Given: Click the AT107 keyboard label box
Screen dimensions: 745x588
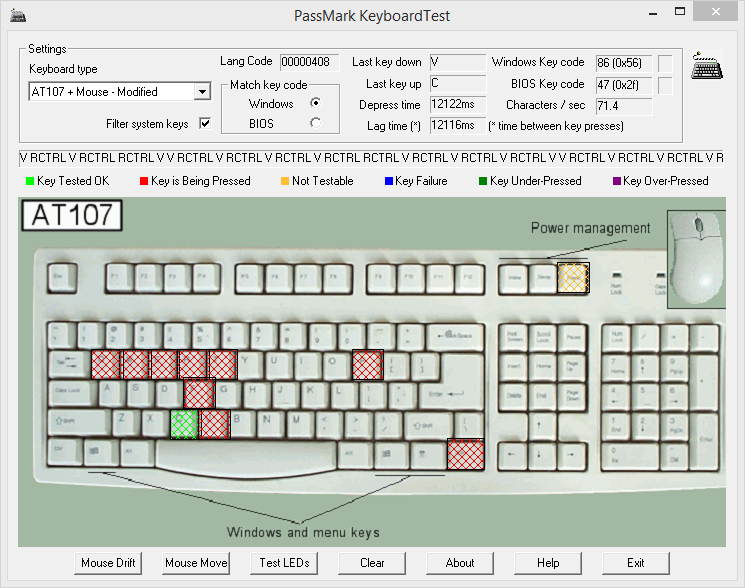Looking at the screenshot, I should coord(72,215).
